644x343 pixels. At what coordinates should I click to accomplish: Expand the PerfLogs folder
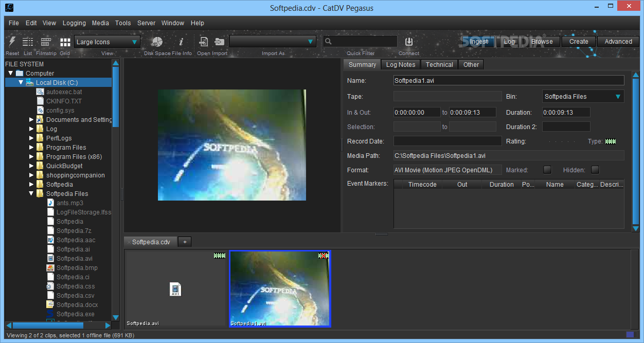(x=31, y=138)
